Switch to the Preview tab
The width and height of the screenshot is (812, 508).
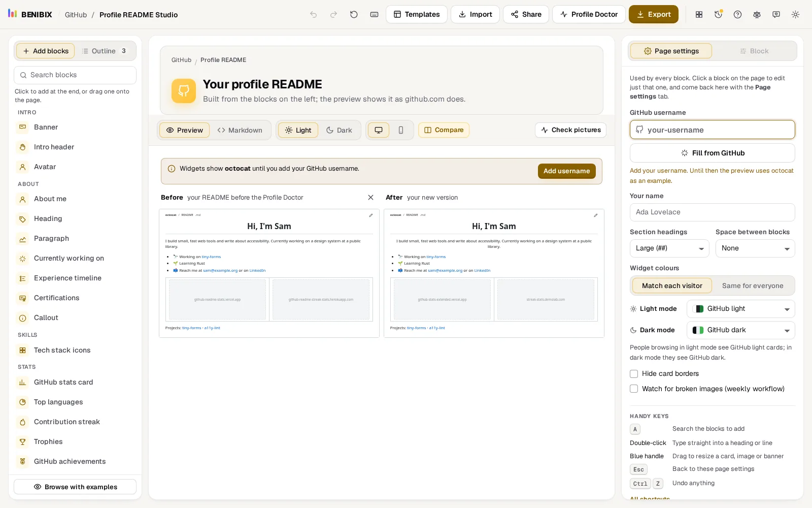(x=185, y=130)
